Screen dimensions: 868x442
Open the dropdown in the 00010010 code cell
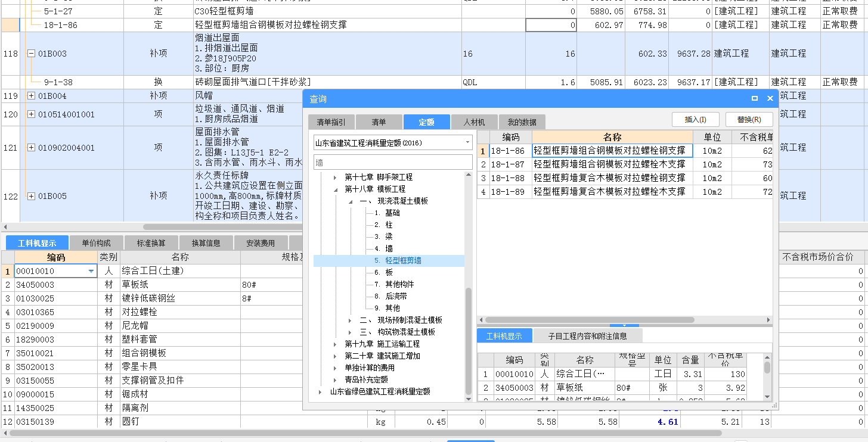(91, 271)
